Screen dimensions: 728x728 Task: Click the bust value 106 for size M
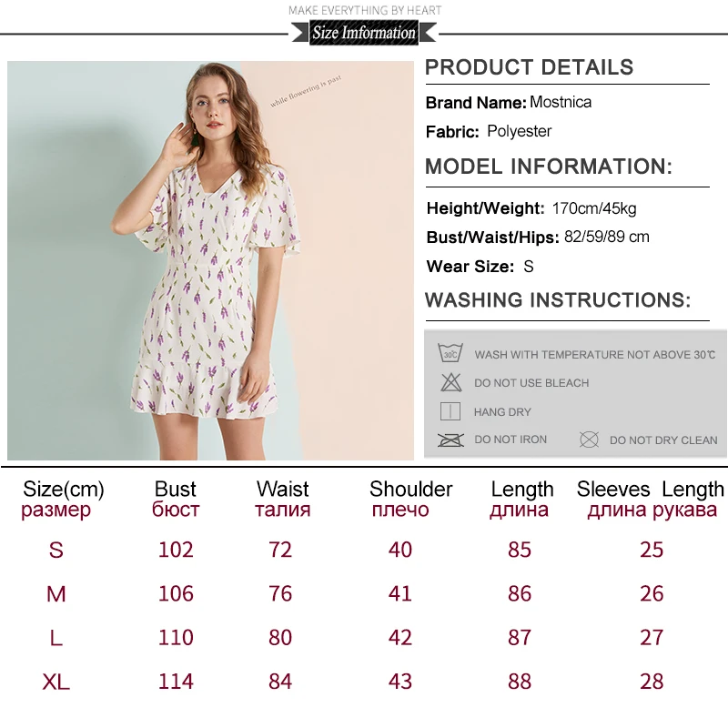tap(176, 594)
